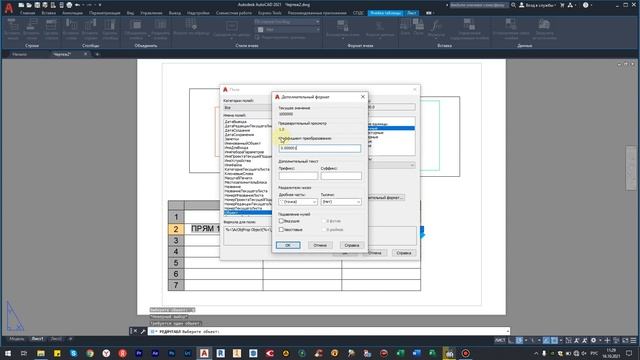Open the Windows Start menu
Image resolution: width=640 pixels, height=360 pixels.
point(8,353)
